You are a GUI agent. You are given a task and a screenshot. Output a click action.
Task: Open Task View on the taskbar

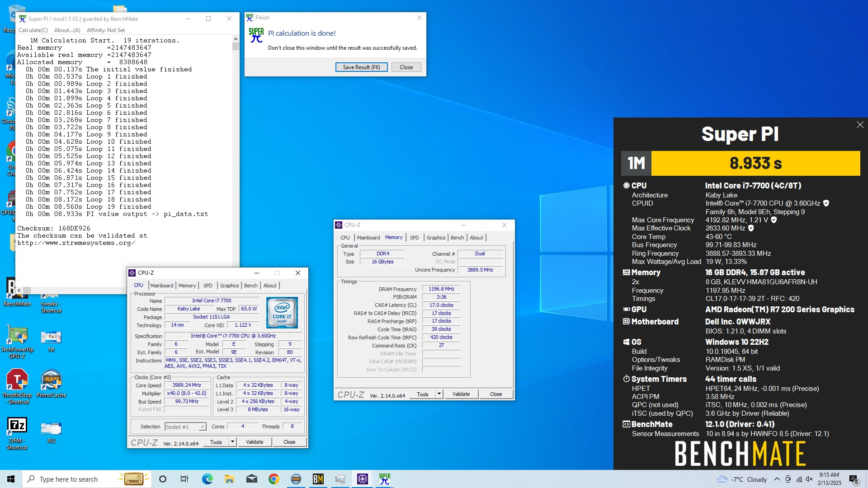click(x=184, y=479)
